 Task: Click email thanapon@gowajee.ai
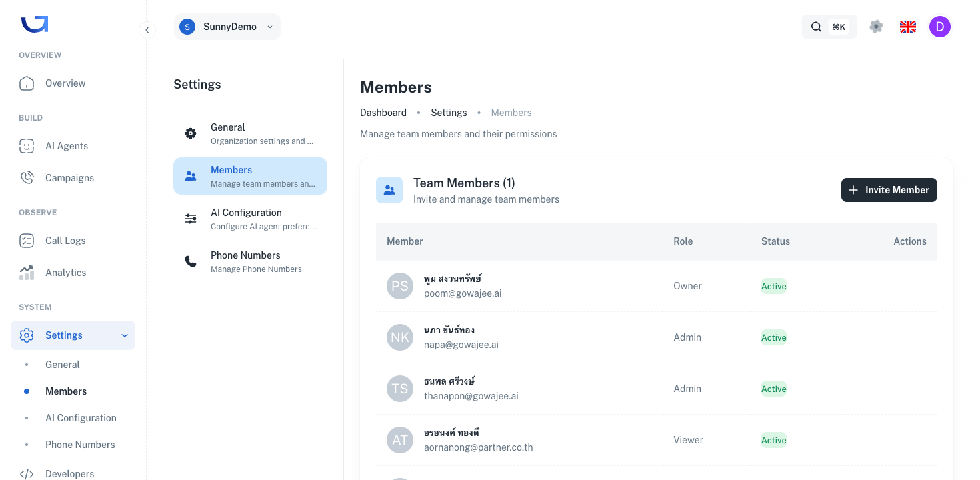(471, 396)
